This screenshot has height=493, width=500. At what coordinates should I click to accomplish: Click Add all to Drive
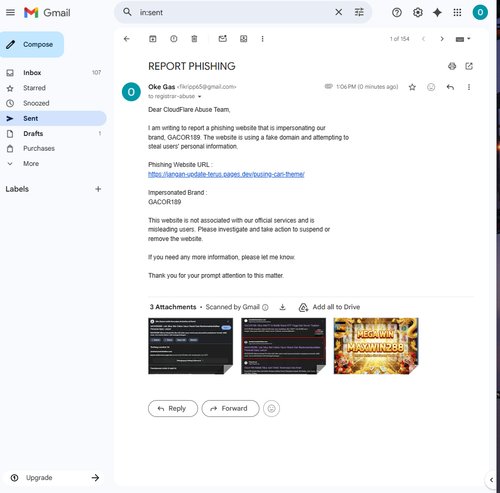[x=329, y=307]
